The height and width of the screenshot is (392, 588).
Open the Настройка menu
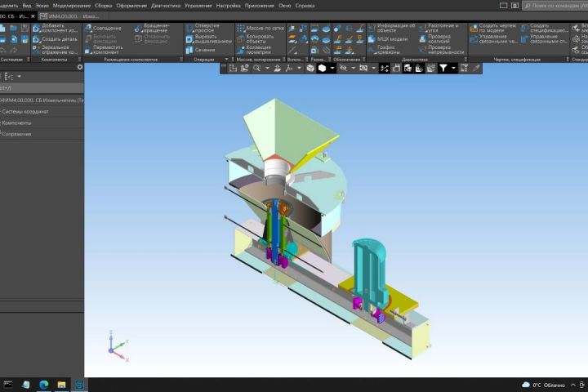(229, 6)
